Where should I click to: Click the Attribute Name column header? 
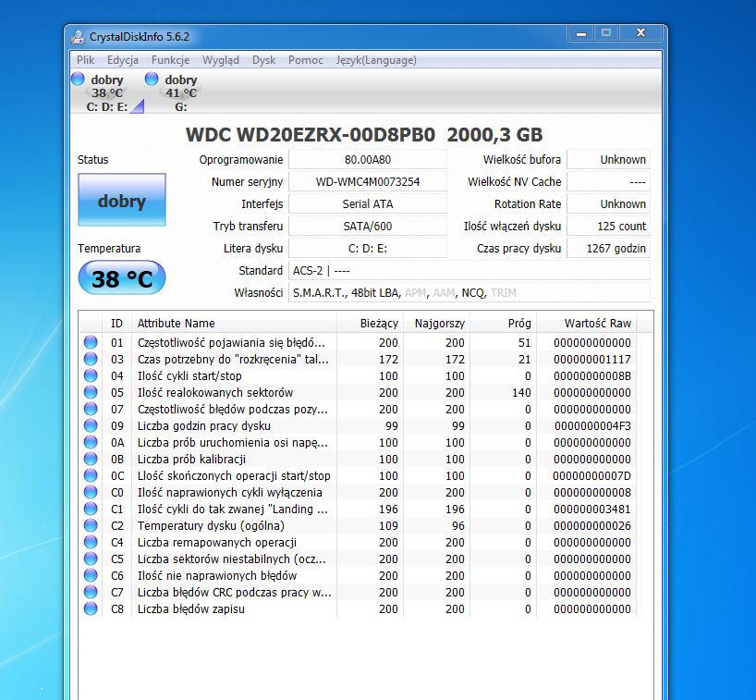tap(234, 324)
